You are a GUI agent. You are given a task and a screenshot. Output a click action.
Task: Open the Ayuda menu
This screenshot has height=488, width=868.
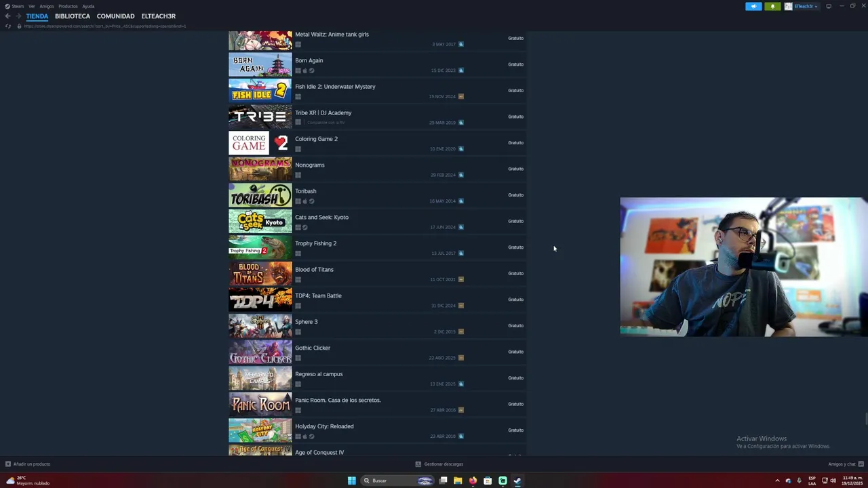[88, 6]
